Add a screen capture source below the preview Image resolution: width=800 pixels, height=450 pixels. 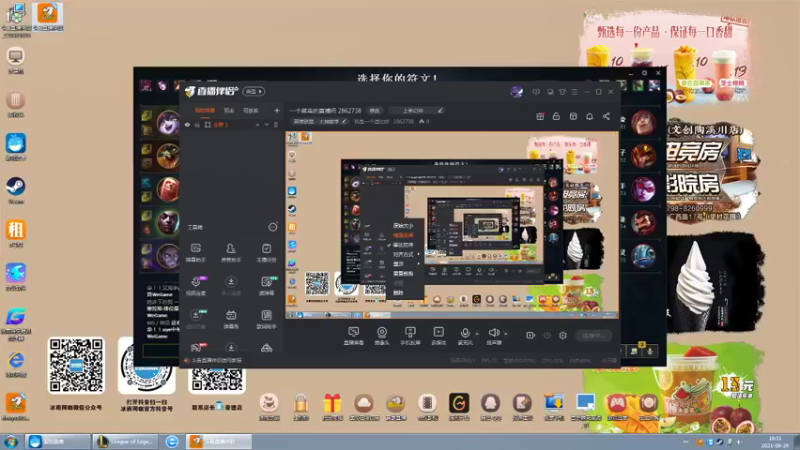[x=353, y=336]
